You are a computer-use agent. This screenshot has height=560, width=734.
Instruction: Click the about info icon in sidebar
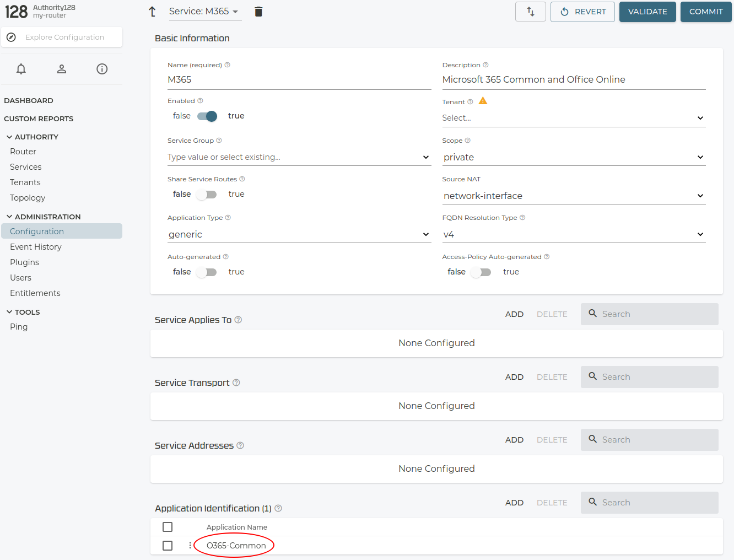pyautogui.click(x=102, y=69)
